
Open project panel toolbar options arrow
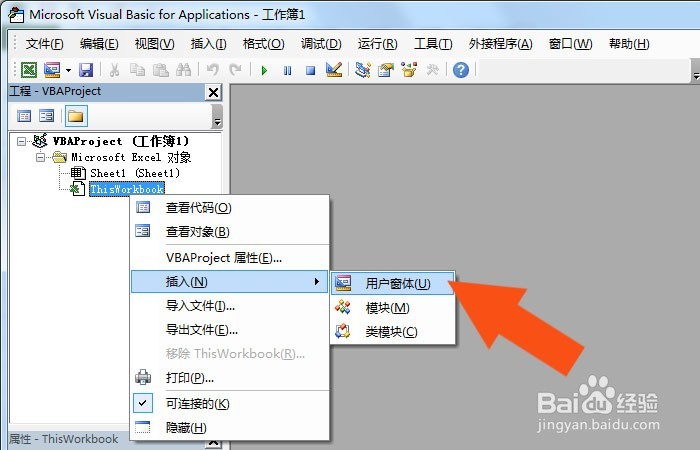point(217,117)
